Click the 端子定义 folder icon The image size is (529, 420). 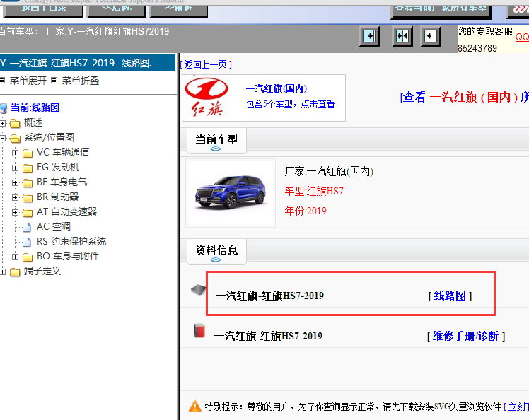click(x=15, y=272)
